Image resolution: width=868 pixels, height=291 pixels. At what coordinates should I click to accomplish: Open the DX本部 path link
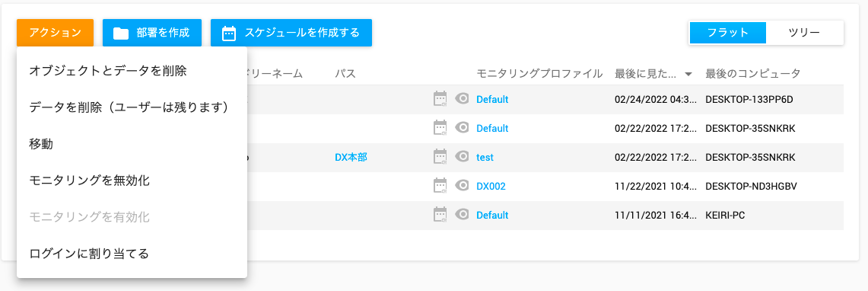(x=351, y=158)
